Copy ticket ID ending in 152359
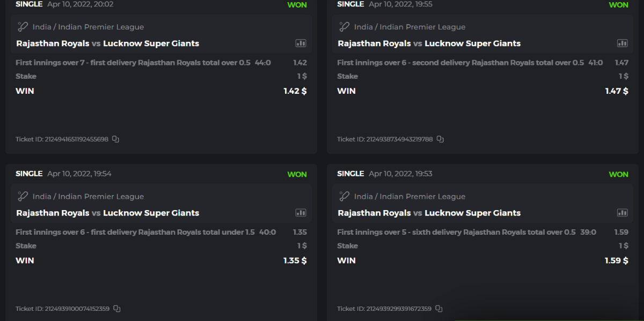 coord(117,309)
